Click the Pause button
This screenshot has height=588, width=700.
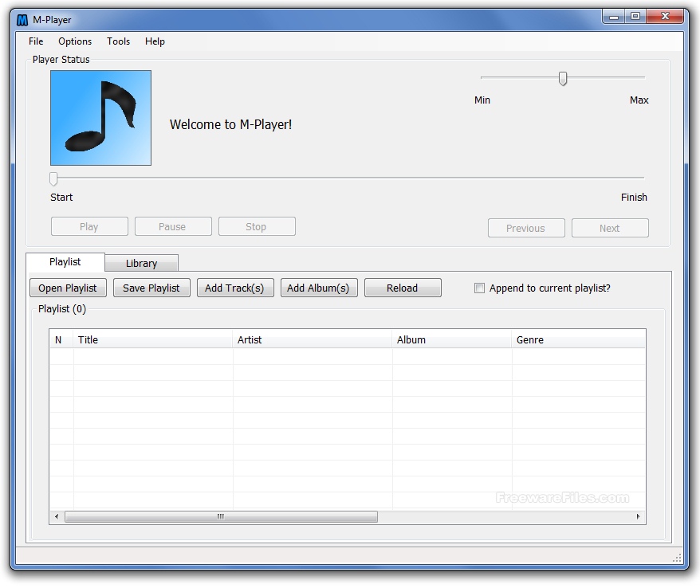(173, 226)
